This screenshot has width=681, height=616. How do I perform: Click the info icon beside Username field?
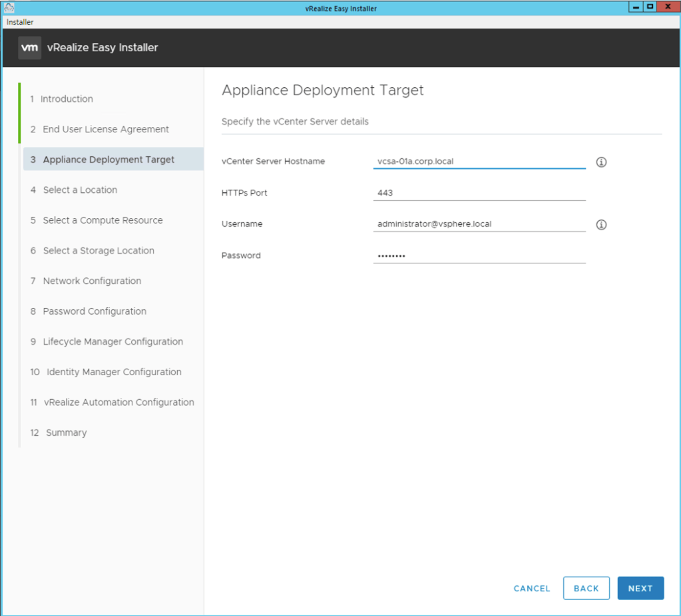(x=601, y=225)
